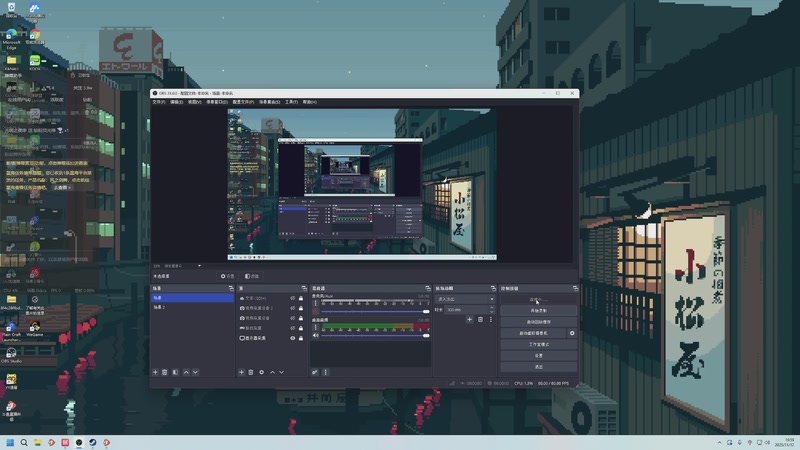Move scene up in Scenes panel
Screen dimensions: 800x450
(x=186, y=372)
